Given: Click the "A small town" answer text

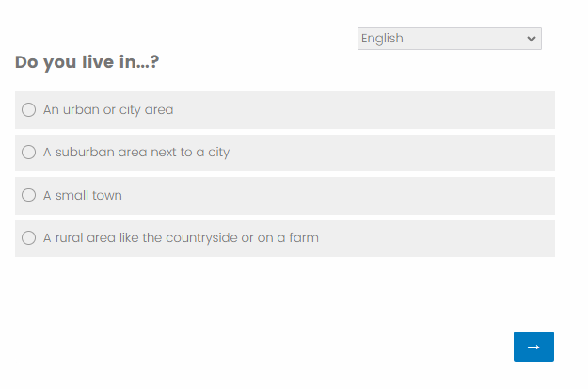Looking at the screenshot, I should point(83,196).
